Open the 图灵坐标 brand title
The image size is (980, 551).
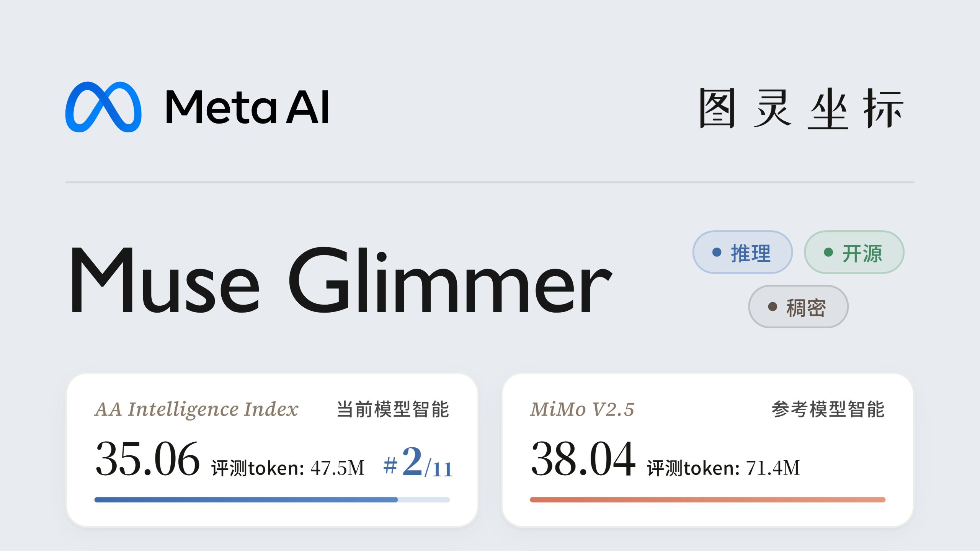(x=802, y=108)
